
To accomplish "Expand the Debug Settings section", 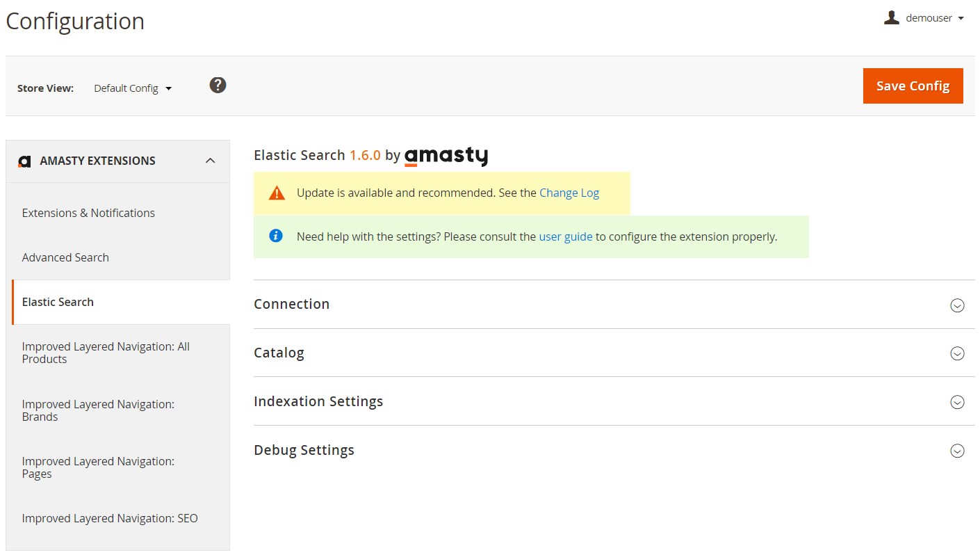I will pyautogui.click(x=957, y=451).
